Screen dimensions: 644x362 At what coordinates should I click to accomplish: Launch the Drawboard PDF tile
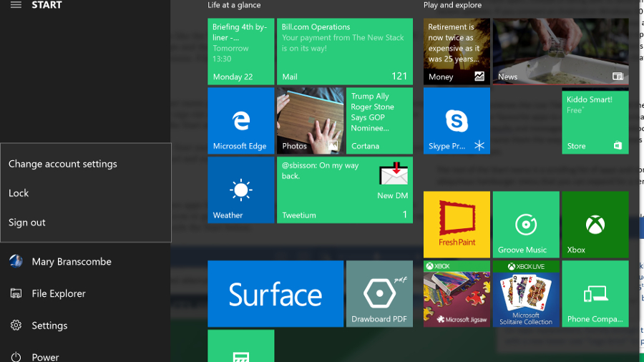(379, 294)
